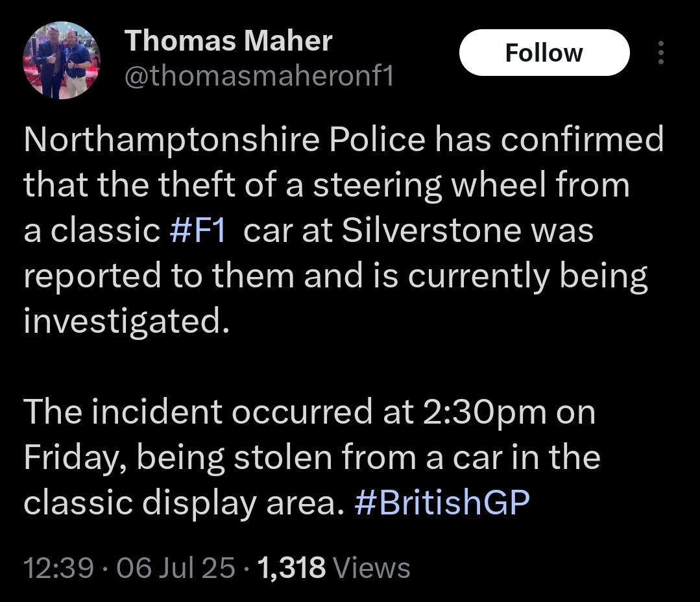The height and width of the screenshot is (602, 700).
Task: Click Thomas Maher's profile avatar picture
Action: click(x=62, y=60)
